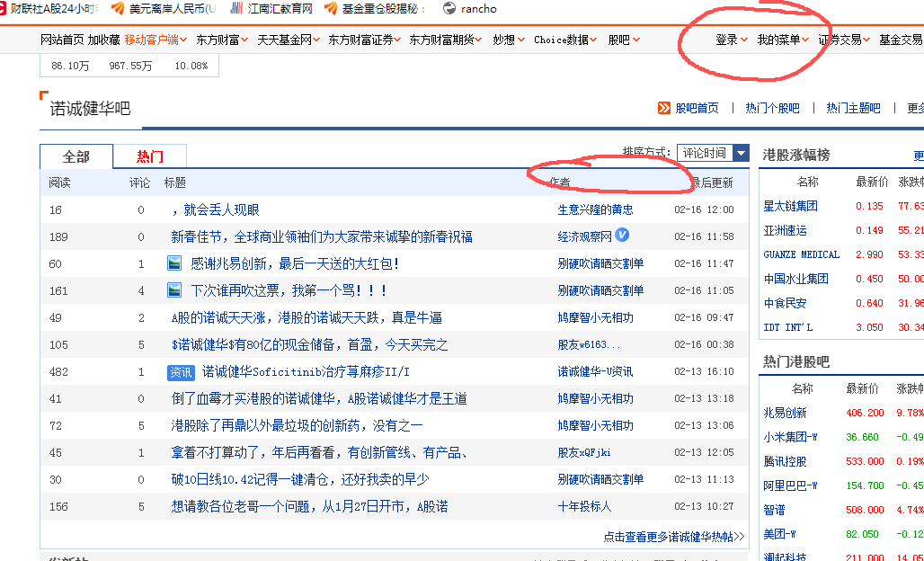This screenshot has width=924, height=561.
Task: Open 智谱 stock bar
Action: (774, 510)
